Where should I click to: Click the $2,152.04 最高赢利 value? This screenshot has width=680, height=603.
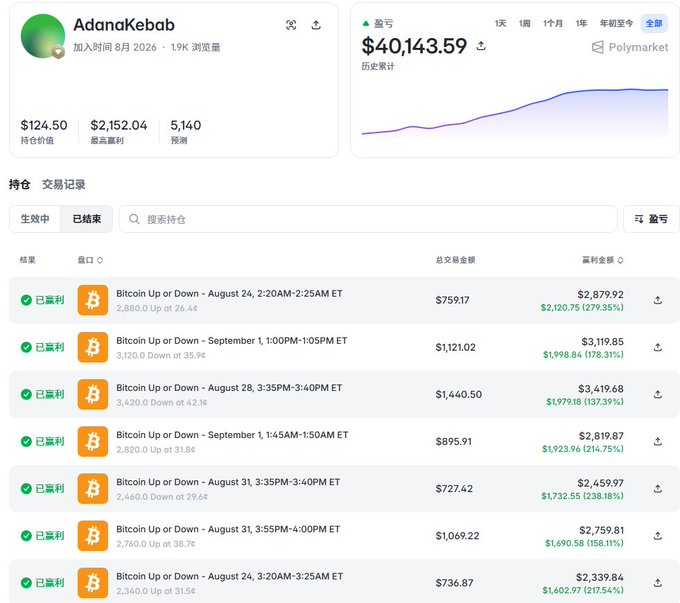pyautogui.click(x=119, y=125)
